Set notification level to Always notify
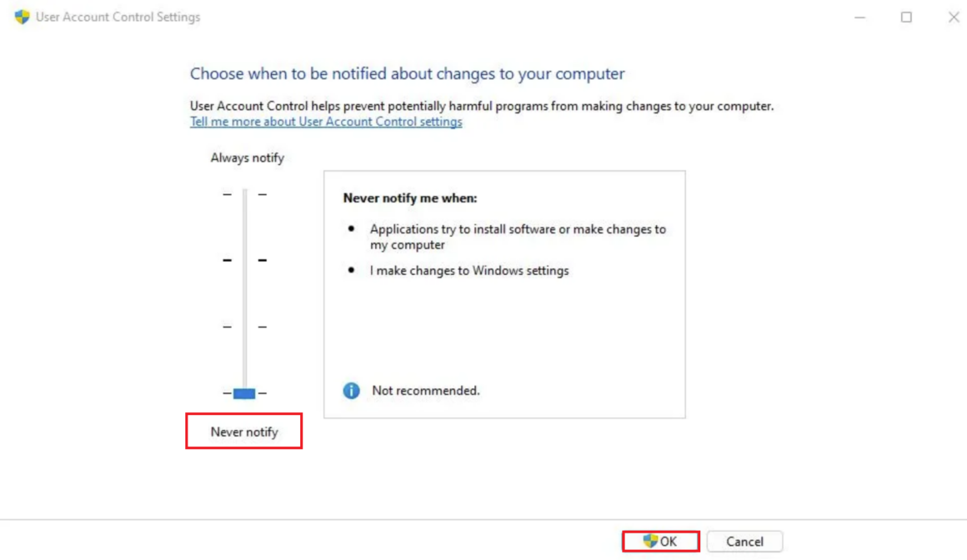 (x=243, y=193)
